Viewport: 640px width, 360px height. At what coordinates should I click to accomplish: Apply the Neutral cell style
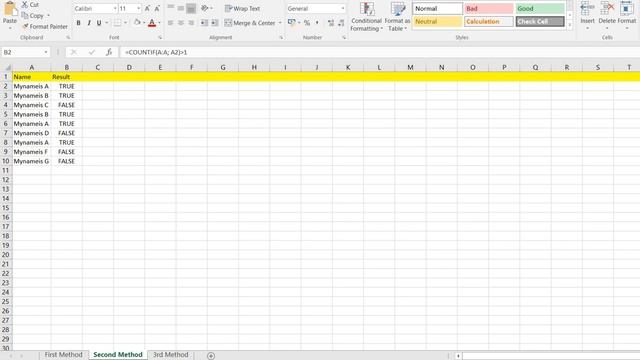point(438,21)
